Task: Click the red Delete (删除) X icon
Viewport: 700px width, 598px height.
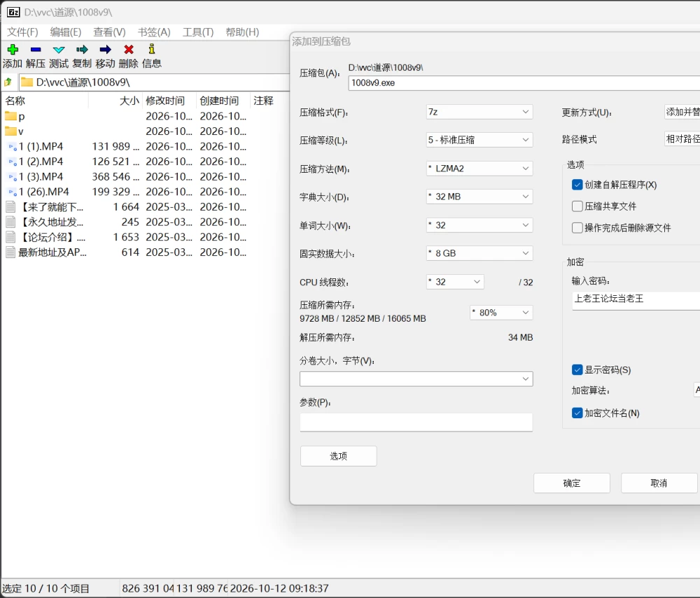Action: pyautogui.click(x=129, y=49)
